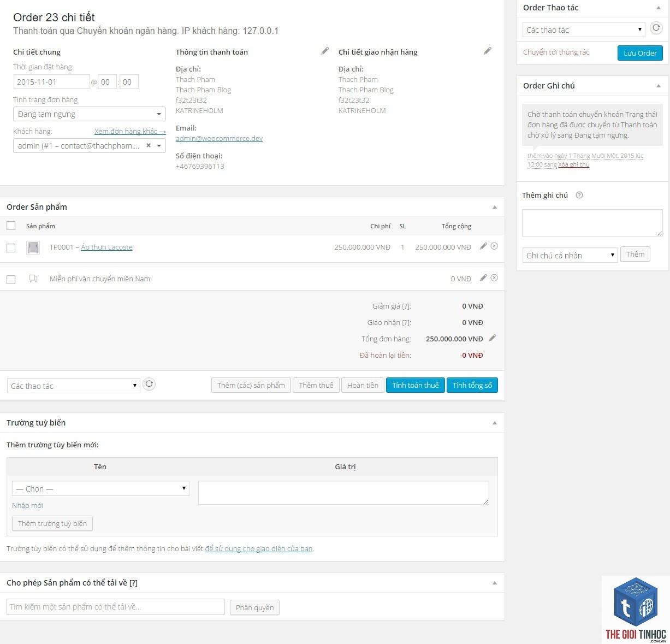The image size is (670, 644).
Task: Edit order total pencil icon
Action: [x=493, y=338]
